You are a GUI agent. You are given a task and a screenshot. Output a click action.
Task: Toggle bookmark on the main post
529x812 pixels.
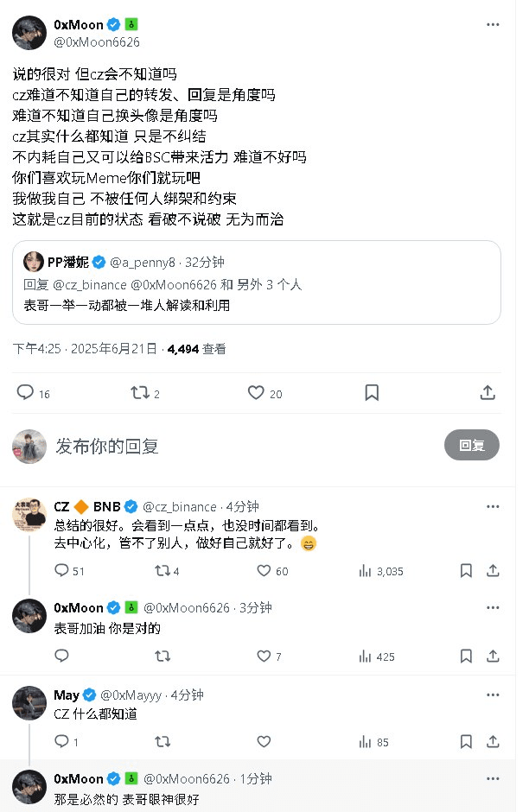pyautogui.click(x=372, y=393)
